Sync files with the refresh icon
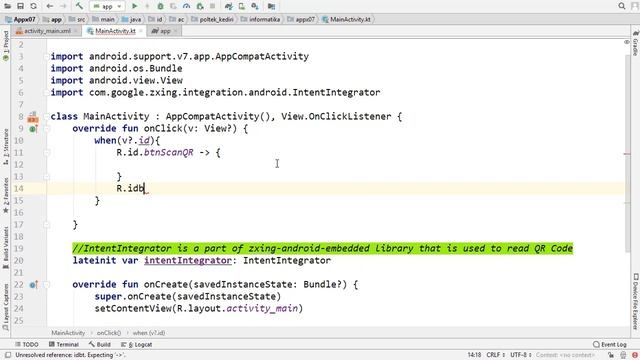The height and width of the screenshot is (360, 640). tap(33, 6)
